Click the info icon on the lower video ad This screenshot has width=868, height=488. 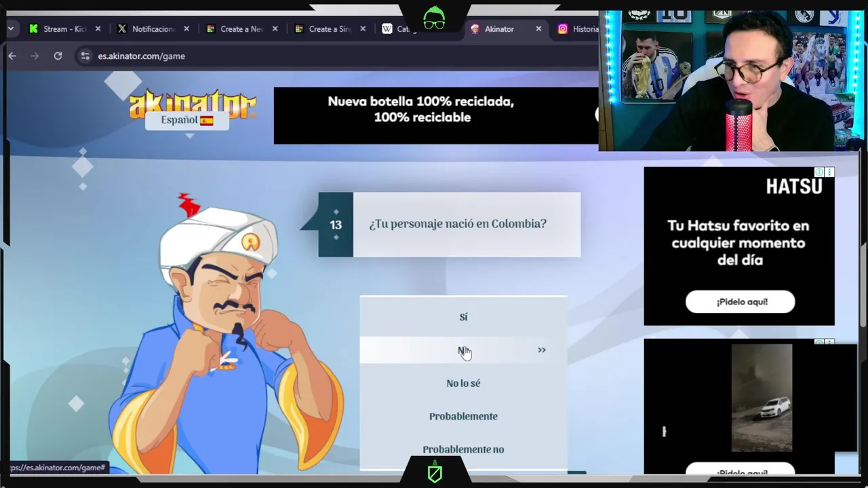(x=819, y=343)
